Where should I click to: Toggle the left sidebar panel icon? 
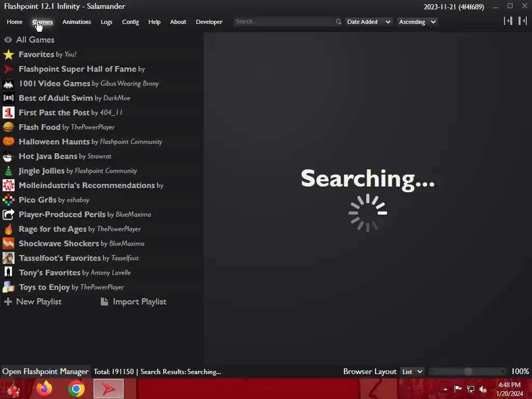point(508,21)
